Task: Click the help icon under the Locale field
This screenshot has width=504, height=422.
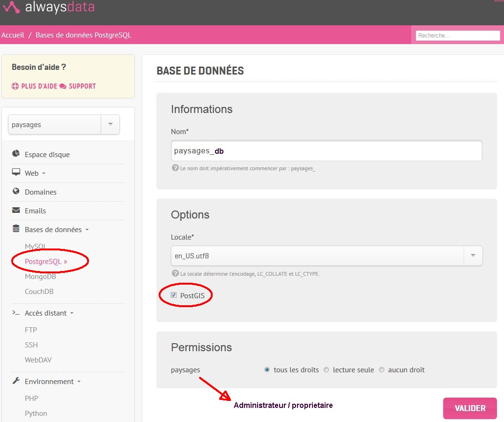Action: pyautogui.click(x=175, y=273)
